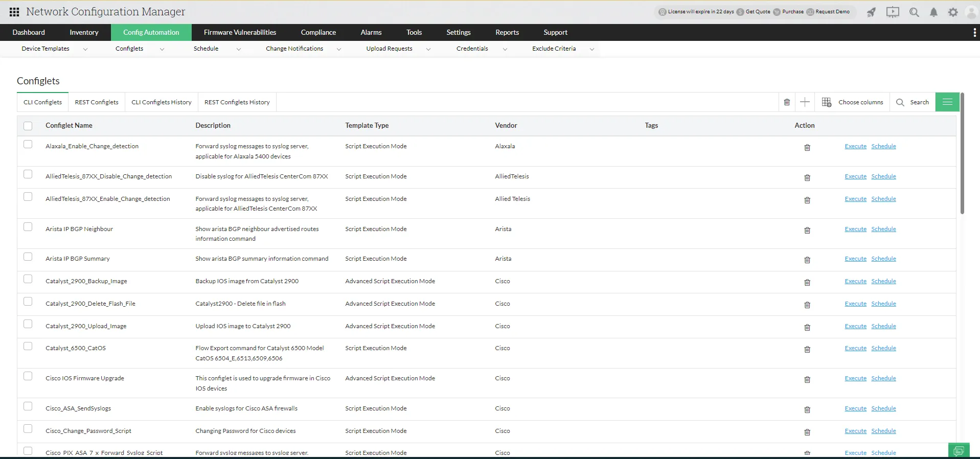This screenshot has height=459, width=980.
Task: Open the Choose columns selector
Action: tap(852, 102)
